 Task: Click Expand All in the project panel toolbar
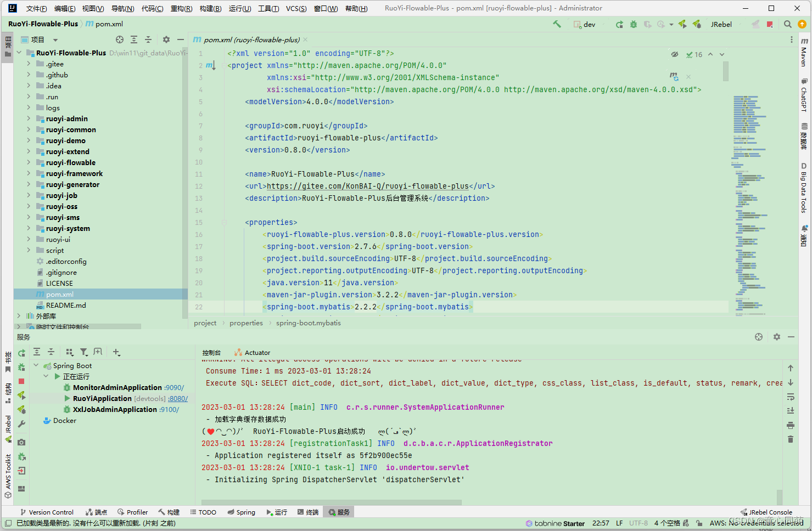(x=134, y=39)
